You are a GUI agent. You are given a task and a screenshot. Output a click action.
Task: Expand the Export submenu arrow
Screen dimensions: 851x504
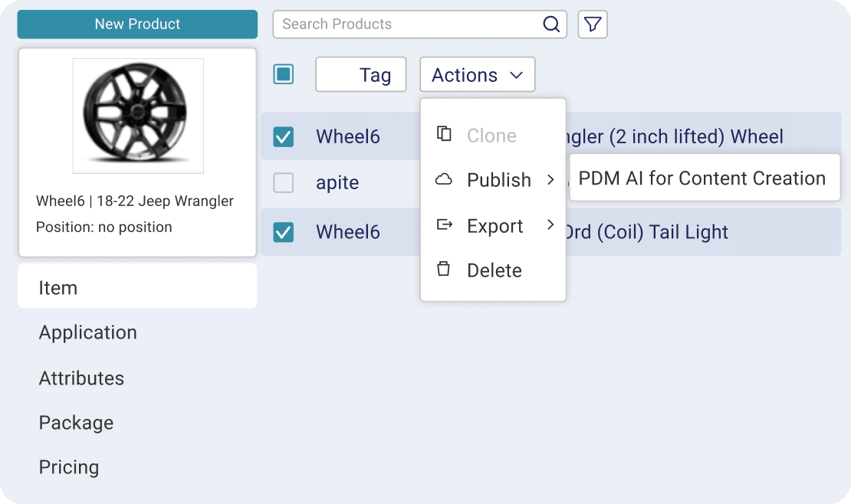coord(550,225)
